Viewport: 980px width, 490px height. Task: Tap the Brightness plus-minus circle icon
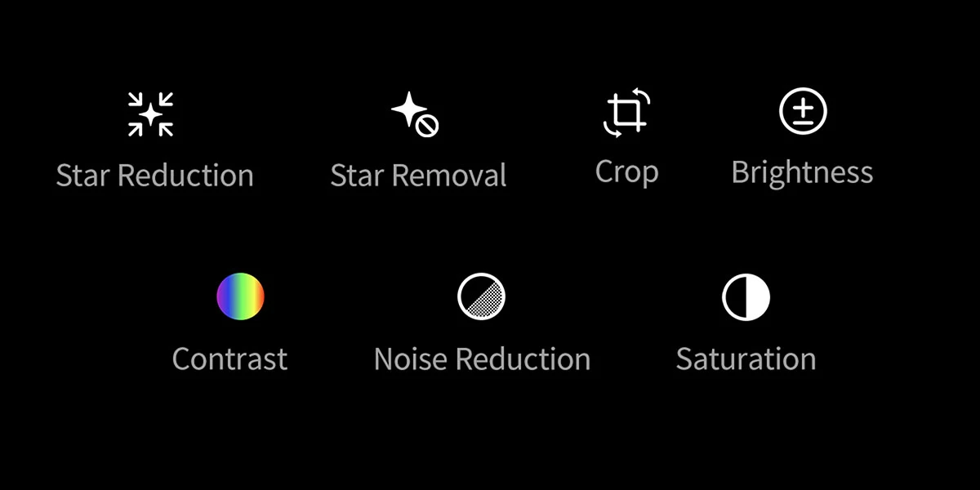tap(803, 112)
